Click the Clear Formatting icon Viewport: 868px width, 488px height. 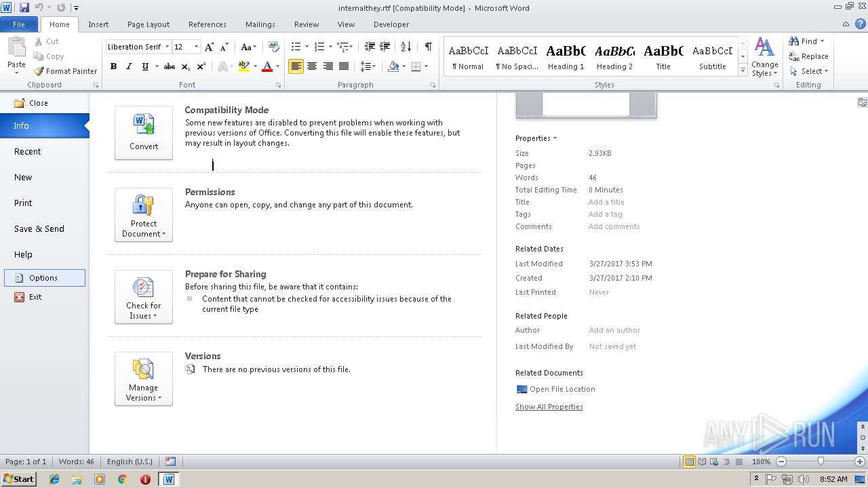[x=273, y=47]
